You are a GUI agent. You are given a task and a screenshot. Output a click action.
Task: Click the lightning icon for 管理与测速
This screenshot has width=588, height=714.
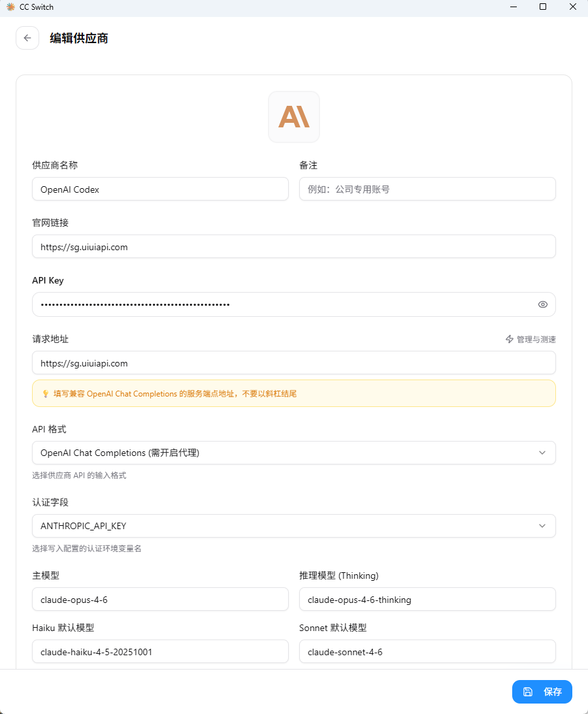pyautogui.click(x=510, y=340)
